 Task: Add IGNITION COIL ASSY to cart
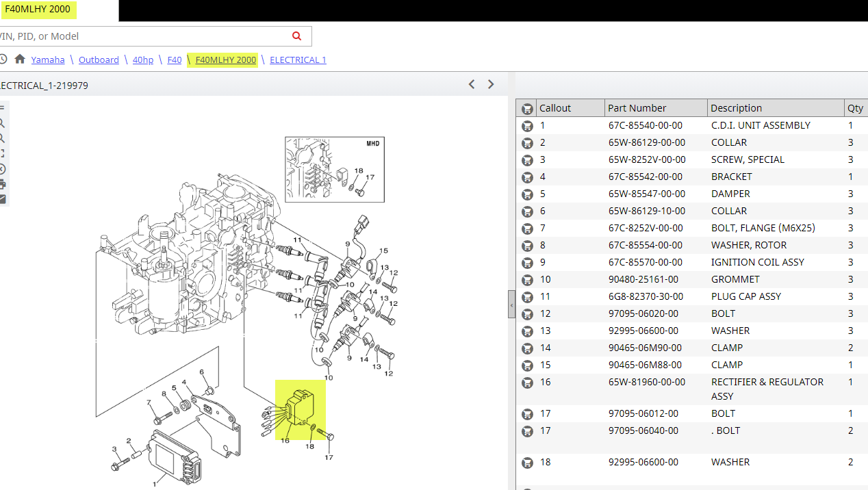tap(527, 263)
